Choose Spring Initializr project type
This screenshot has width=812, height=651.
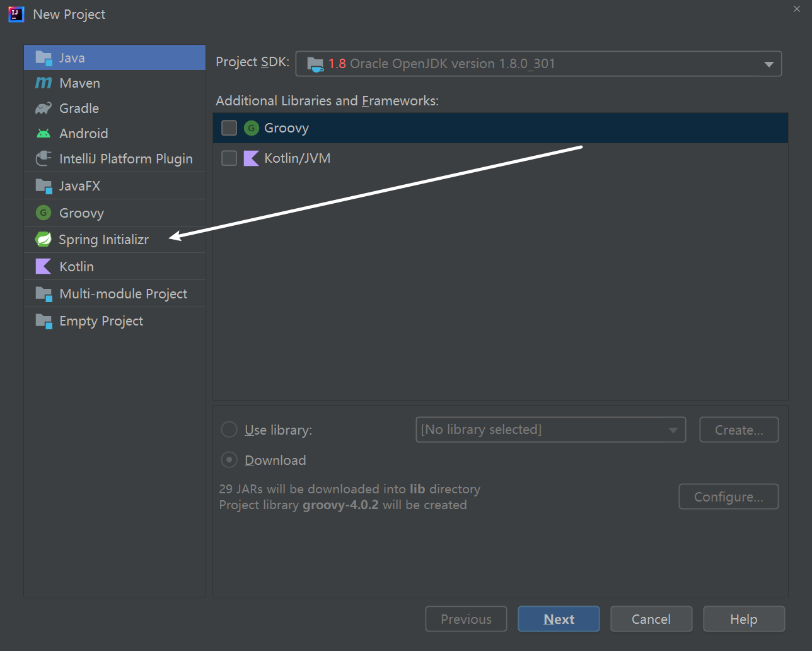pyautogui.click(x=115, y=240)
